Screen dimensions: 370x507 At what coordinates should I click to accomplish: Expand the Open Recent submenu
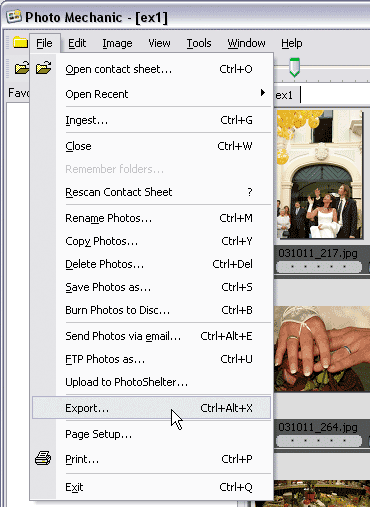(152, 94)
